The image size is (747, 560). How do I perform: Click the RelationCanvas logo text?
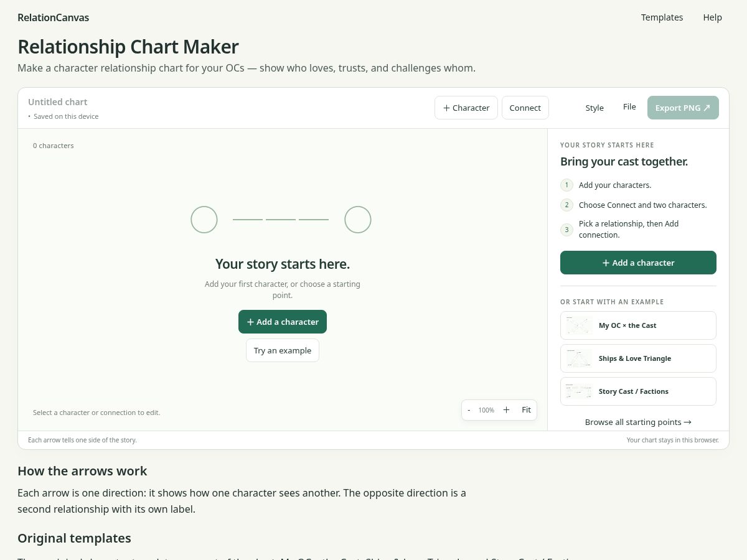pos(53,17)
